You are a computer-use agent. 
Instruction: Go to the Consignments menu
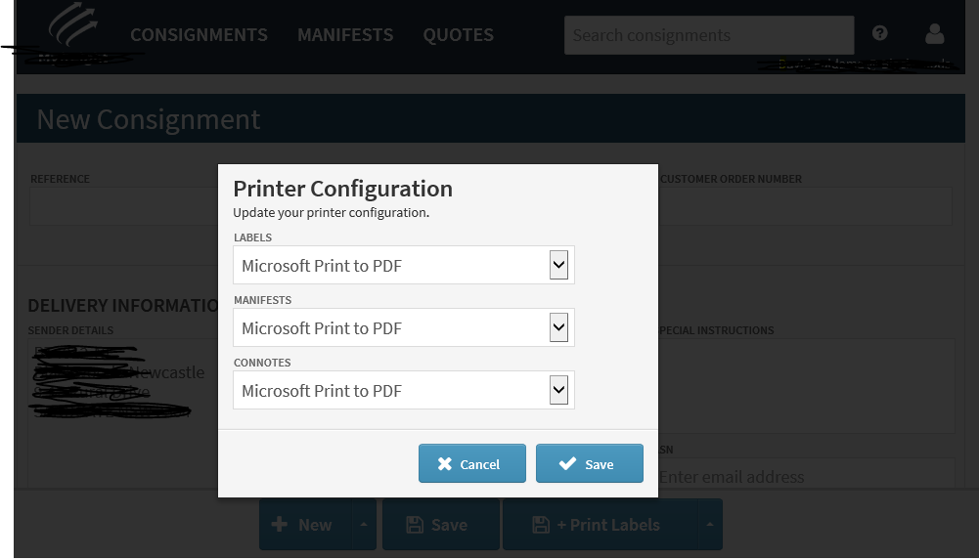point(199,35)
